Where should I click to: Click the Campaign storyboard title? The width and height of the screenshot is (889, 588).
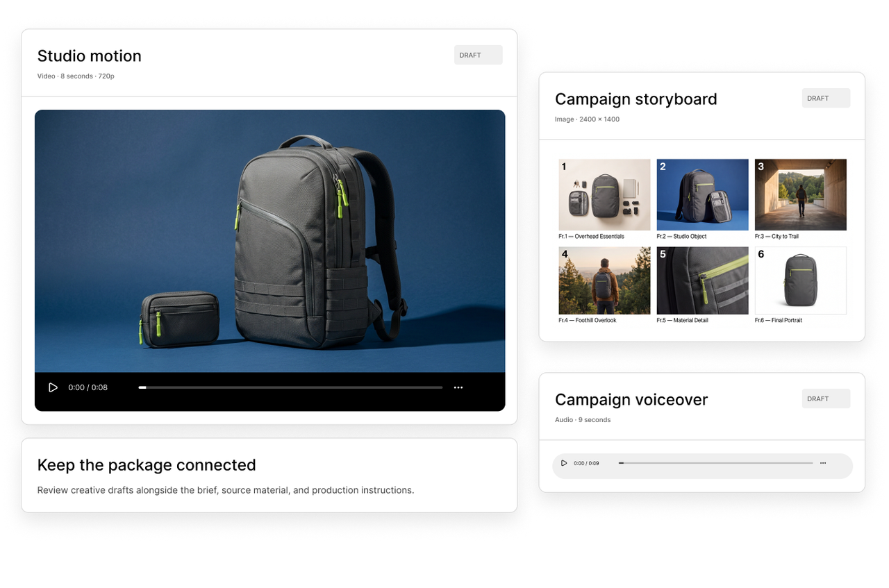[x=635, y=99]
